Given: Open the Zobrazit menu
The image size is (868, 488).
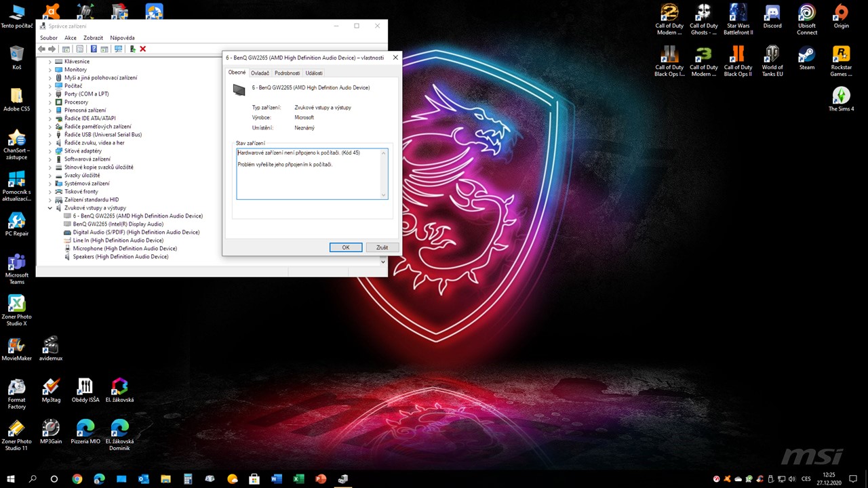Looking at the screenshot, I should [94, 38].
